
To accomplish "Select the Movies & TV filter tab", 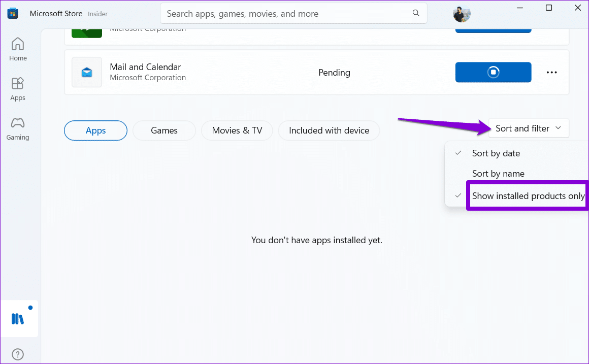I will (237, 130).
